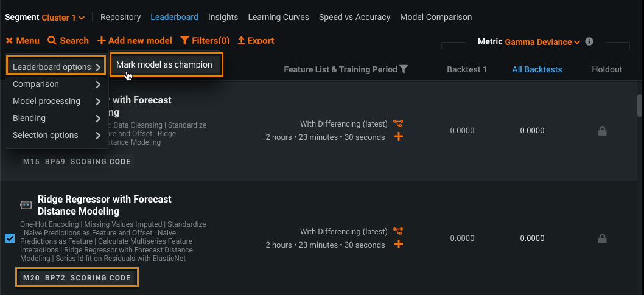Click the M15 model blueprint icon
644x295 pixels.
[398, 123]
